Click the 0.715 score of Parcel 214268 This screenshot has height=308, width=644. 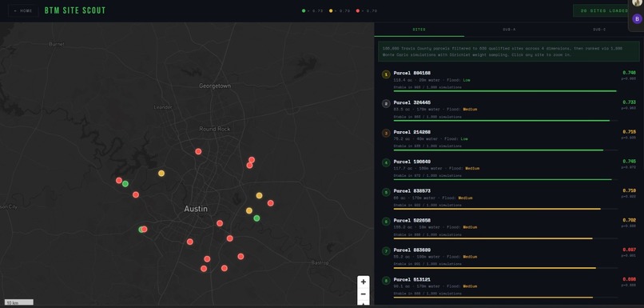629,131
